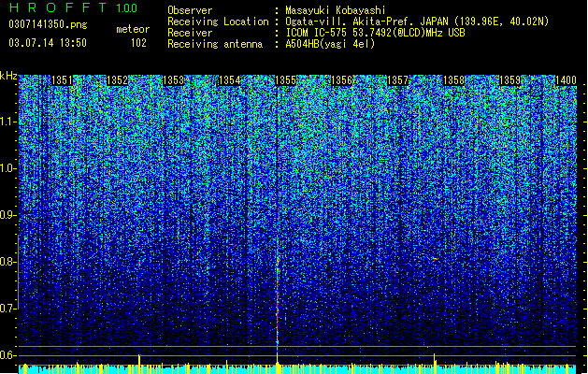Click the 0.8 kHz axis label
Screen dimensions: 588x374
click(8, 262)
